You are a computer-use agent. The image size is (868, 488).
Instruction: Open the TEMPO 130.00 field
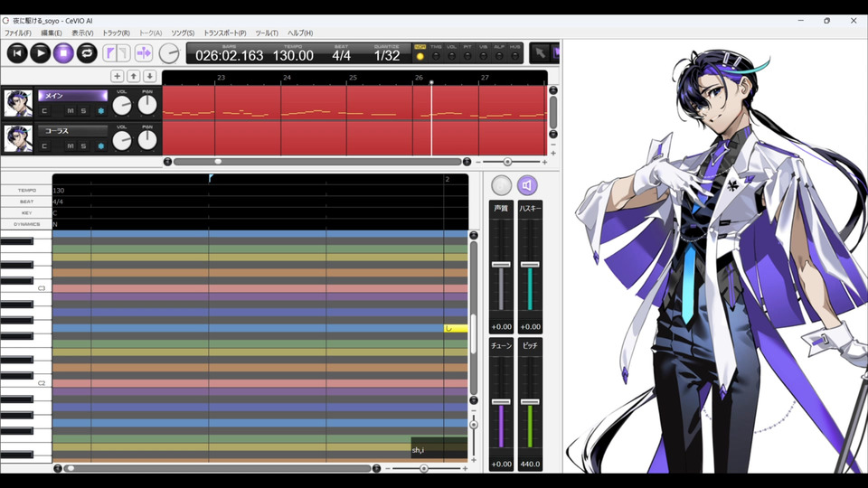[x=293, y=53]
